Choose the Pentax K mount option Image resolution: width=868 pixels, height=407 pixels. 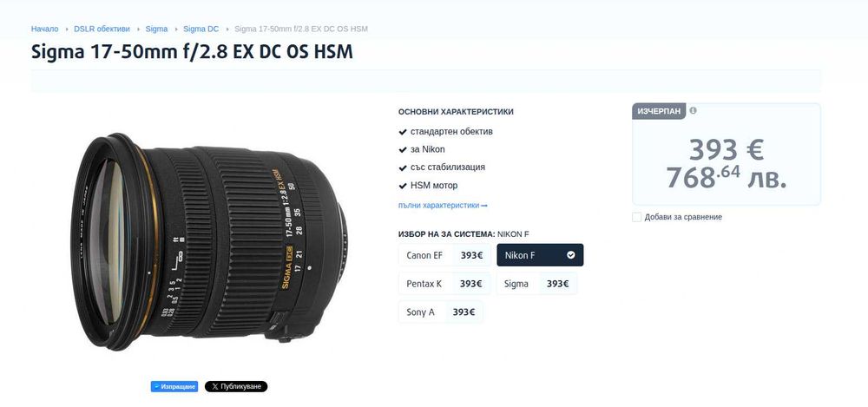(x=444, y=284)
